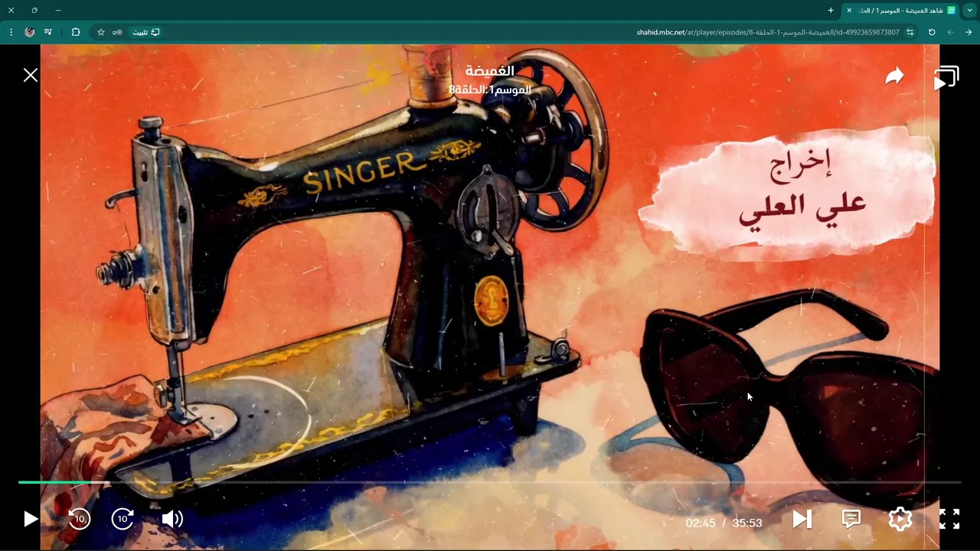Viewport: 980px width, 551px height.
Task: Share this episode via arrow icon
Action: point(894,76)
